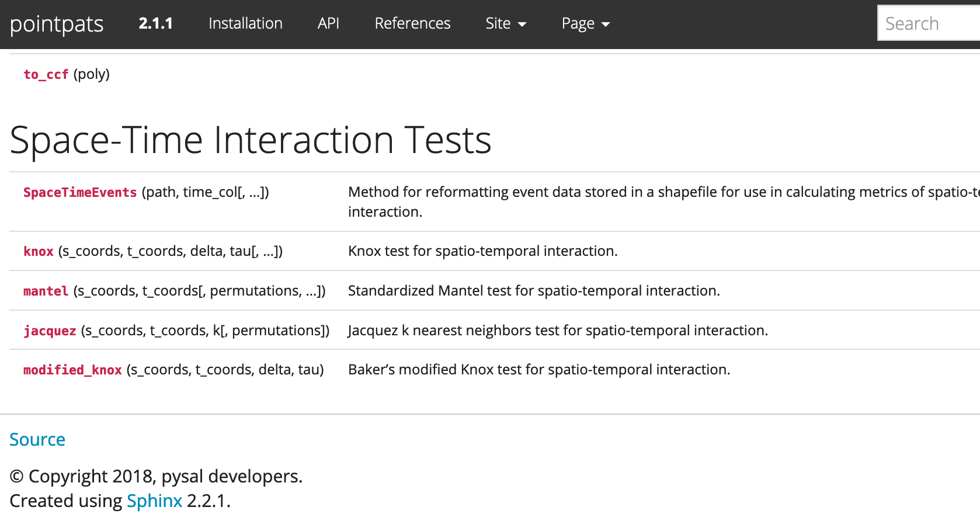
Task: Select the Jacquez k nearest neighbors description
Action: pos(558,331)
